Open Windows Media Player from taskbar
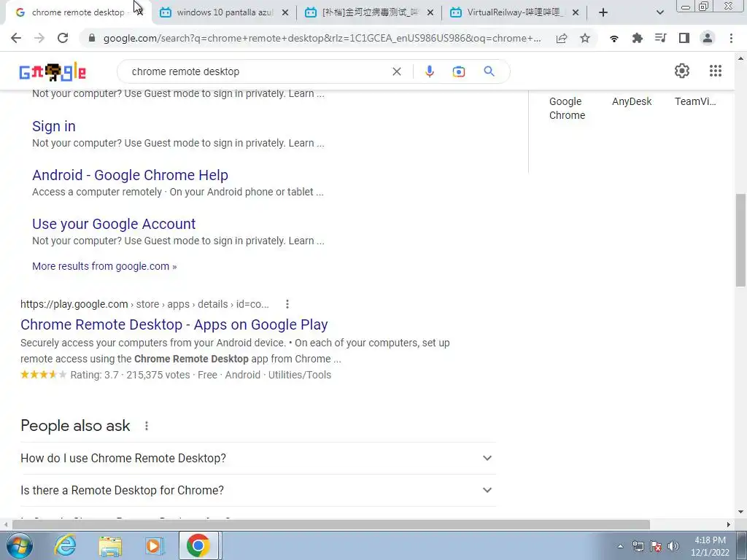The height and width of the screenshot is (560, 747). [x=155, y=545]
